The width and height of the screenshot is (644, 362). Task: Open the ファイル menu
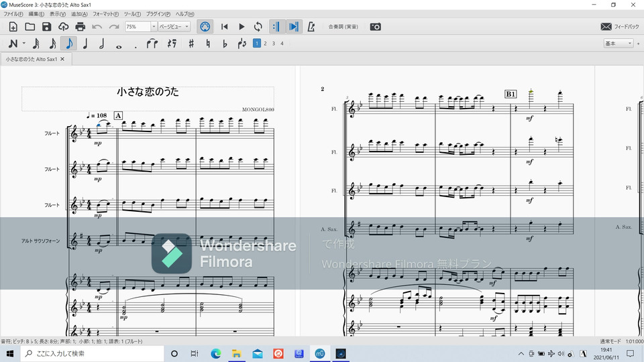tap(13, 14)
